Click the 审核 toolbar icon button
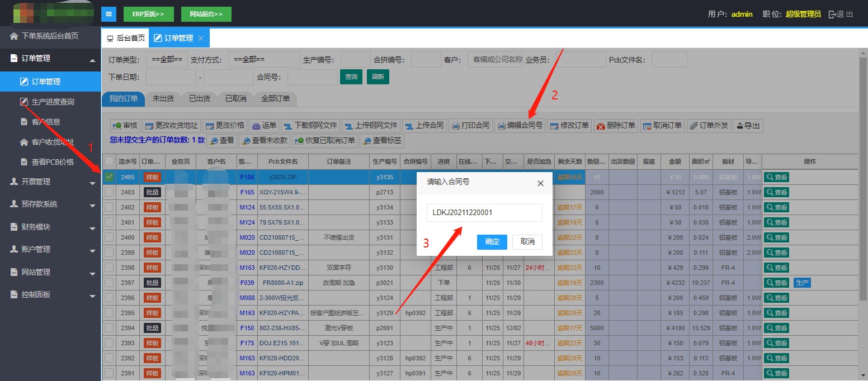The width and height of the screenshot is (868, 381). [x=125, y=126]
